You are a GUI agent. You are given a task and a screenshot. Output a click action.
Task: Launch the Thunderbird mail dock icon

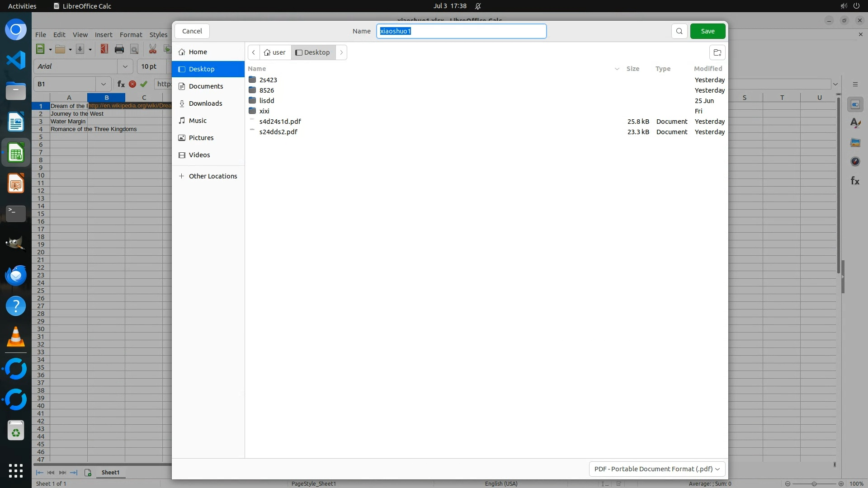(x=16, y=275)
